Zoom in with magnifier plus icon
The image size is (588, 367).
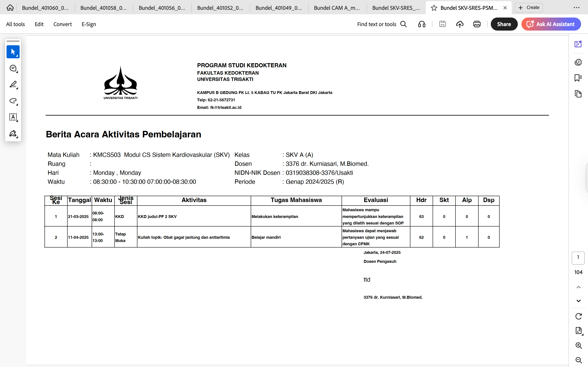(579, 345)
